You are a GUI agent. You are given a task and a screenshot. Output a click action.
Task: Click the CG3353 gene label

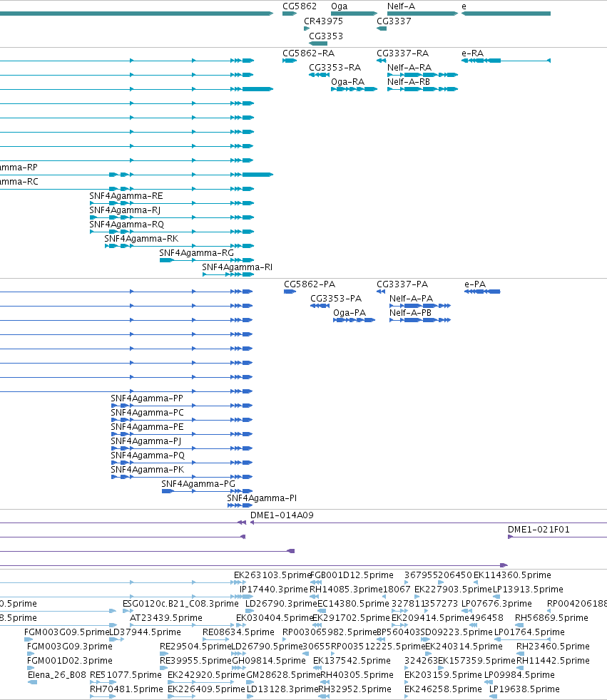325,36
